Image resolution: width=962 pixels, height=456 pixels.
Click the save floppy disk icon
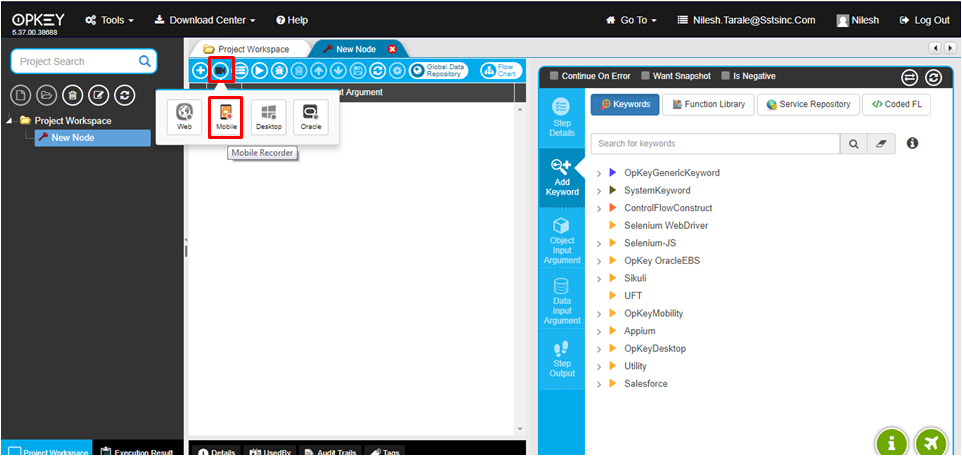358,71
